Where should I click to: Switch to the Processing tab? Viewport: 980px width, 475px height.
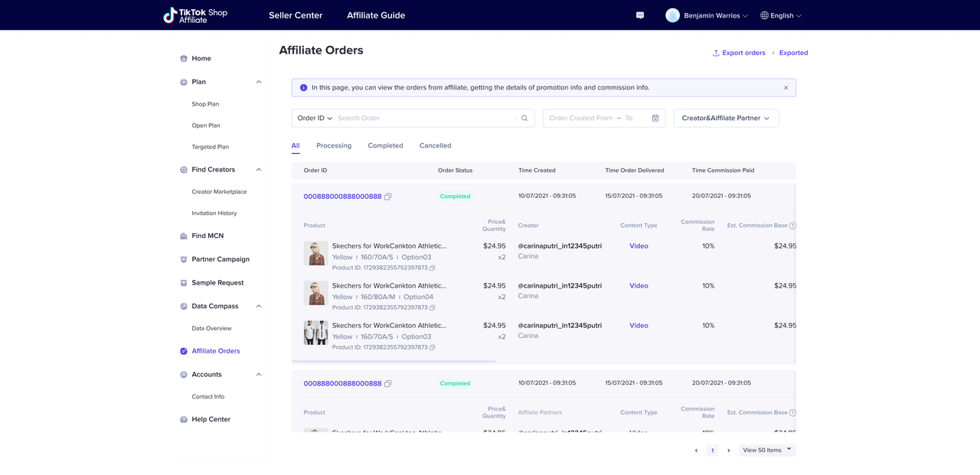[334, 145]
